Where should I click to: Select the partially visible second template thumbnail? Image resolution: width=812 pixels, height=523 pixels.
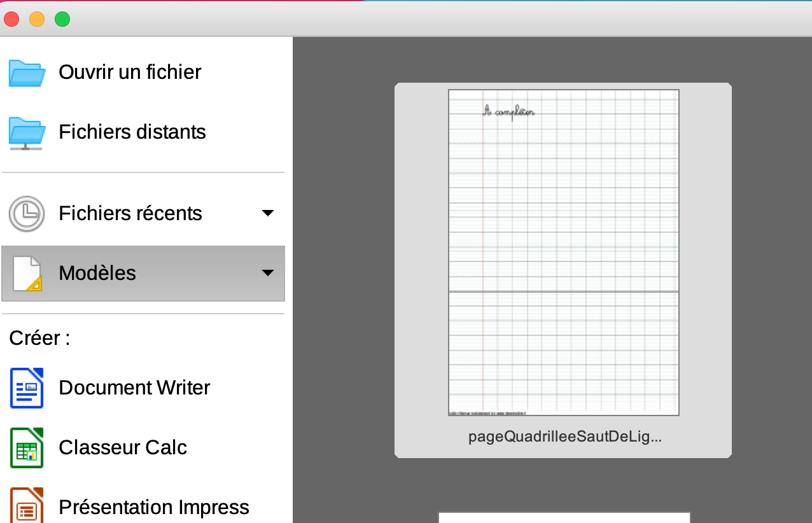(x=564, y=517)
